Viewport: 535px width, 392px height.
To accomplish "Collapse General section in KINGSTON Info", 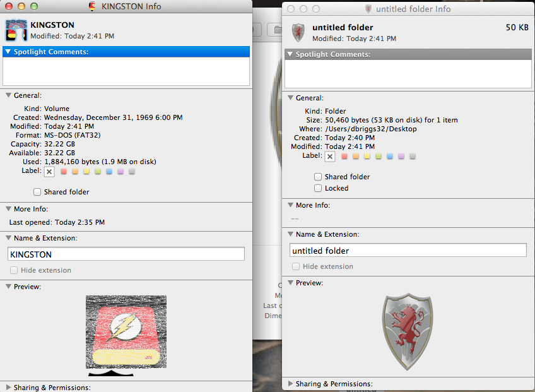I will [9, 95].
